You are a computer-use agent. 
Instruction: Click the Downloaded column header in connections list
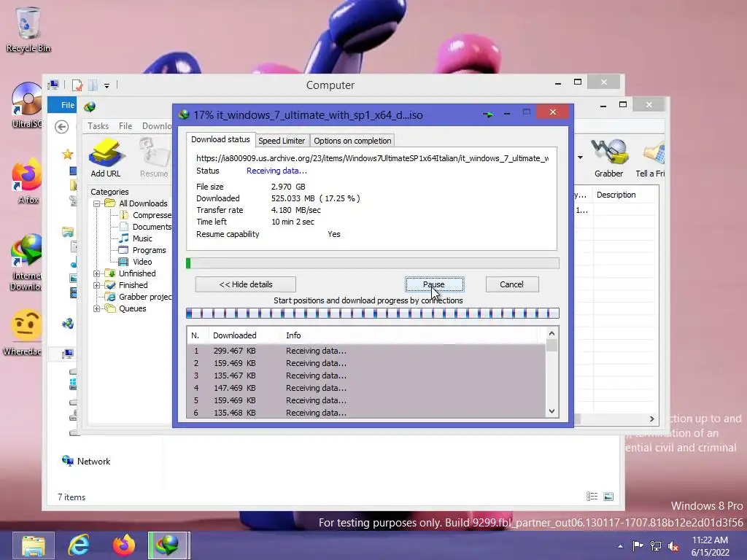[234, 335]
